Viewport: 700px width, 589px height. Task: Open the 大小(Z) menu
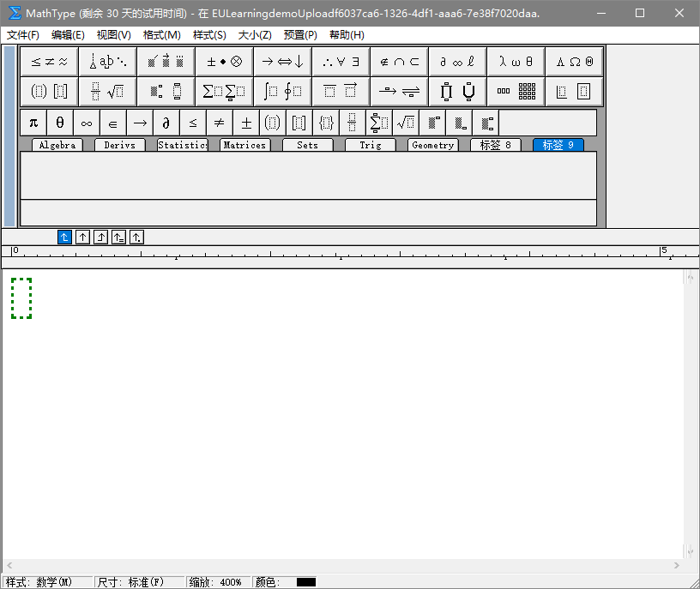pos(255,35)
